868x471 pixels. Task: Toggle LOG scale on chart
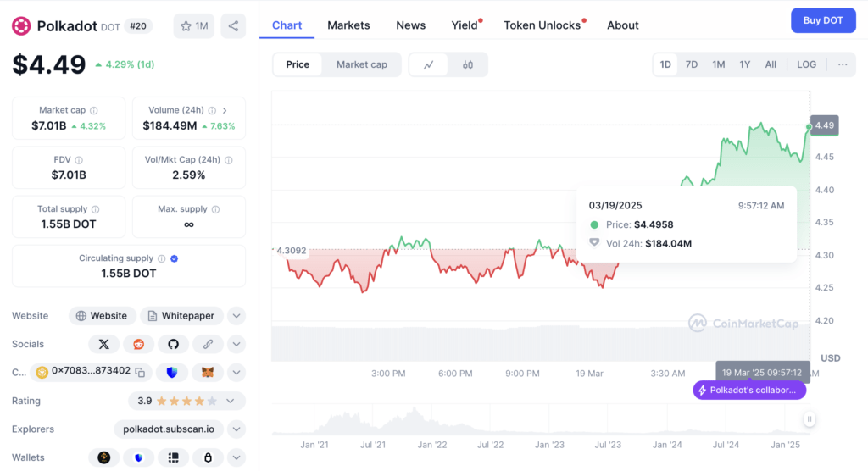[807, 64]
